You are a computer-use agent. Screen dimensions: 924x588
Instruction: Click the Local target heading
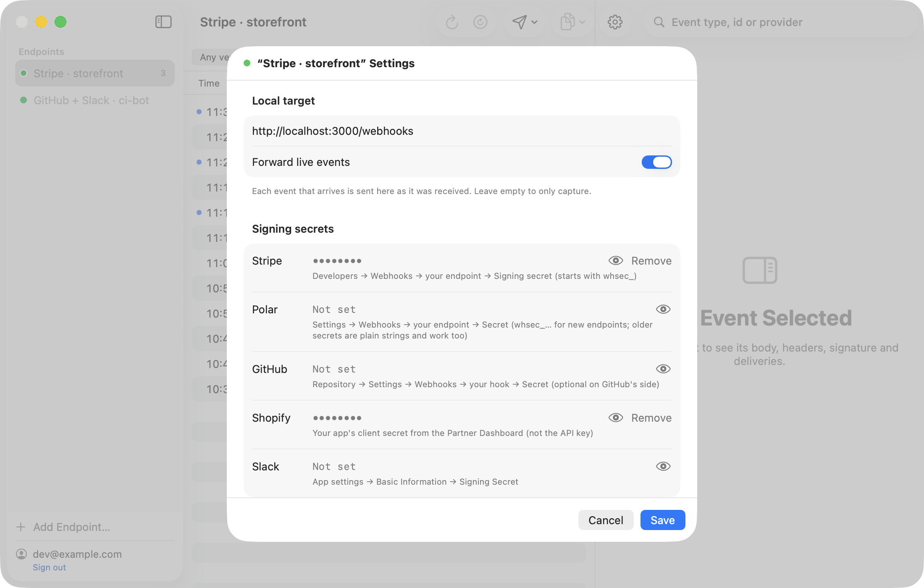[283, 101]
